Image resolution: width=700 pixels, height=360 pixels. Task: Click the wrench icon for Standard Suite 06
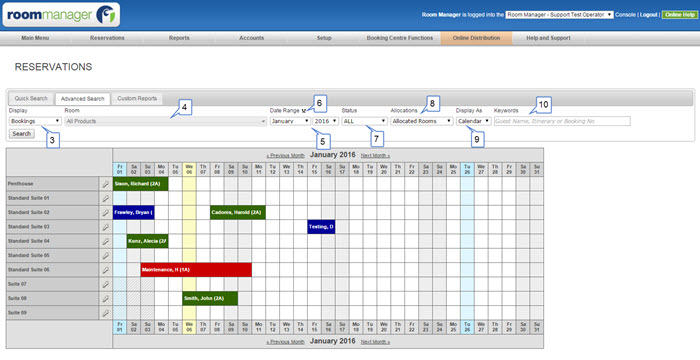pyautogui.click(x=105, y=270)
